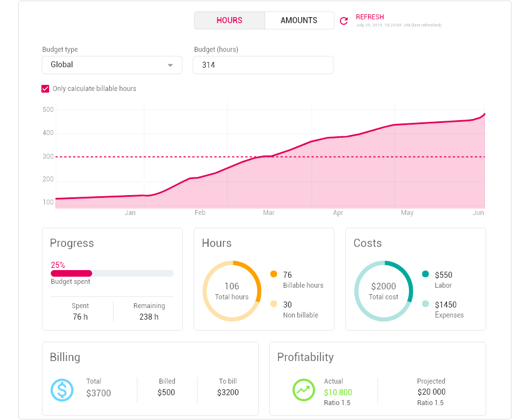Click the teal Labor legend dot
Viewport: 527px width, 420px height.
click(425, 274)
